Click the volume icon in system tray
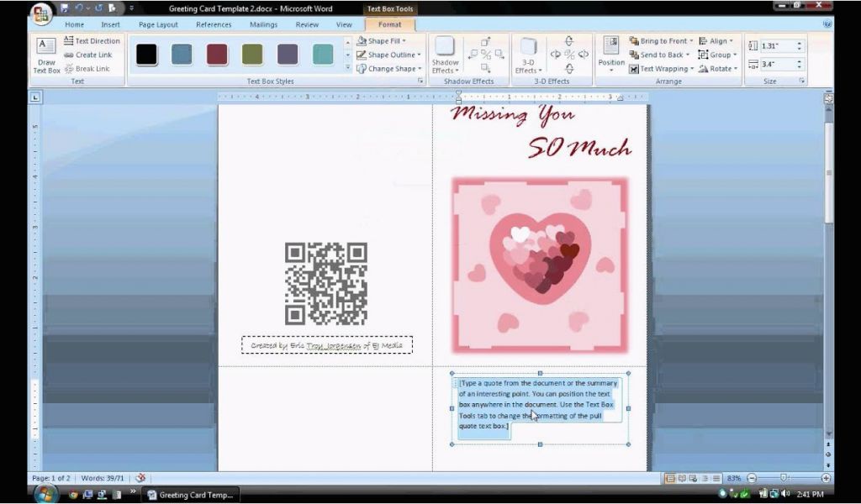The image size is (861, 504). click(786, 494)
